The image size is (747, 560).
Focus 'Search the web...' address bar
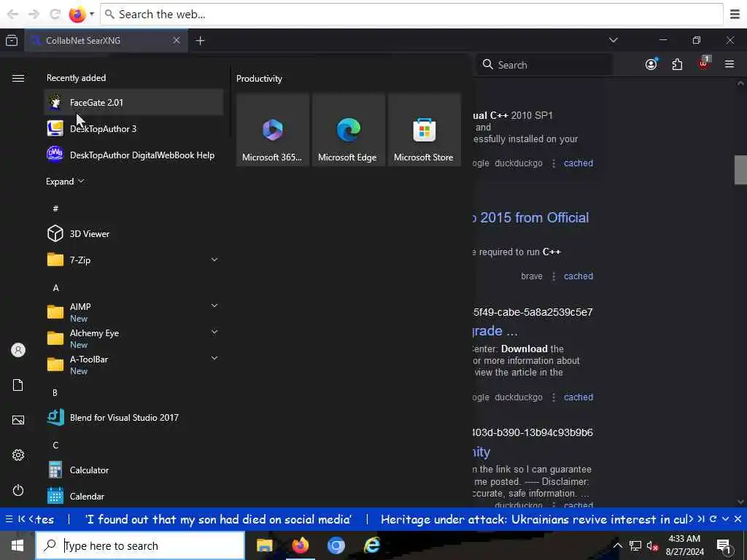click(x=411, y=15)
